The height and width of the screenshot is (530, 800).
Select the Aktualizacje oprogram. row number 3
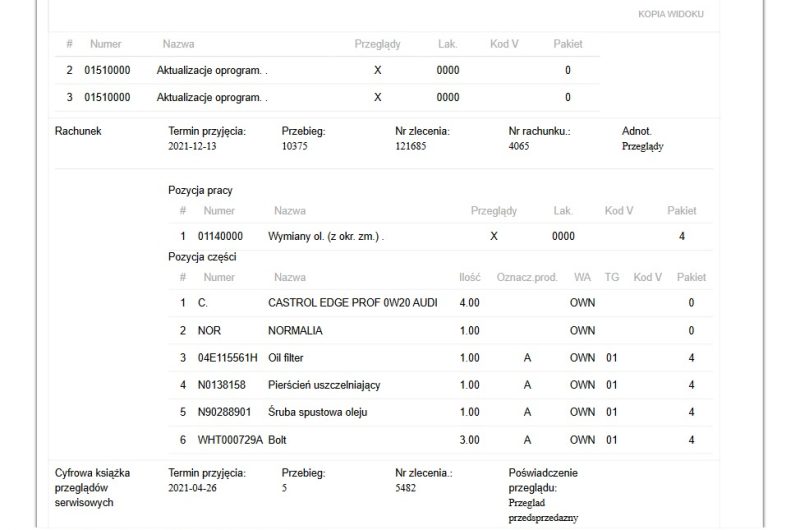click(327, 97)
